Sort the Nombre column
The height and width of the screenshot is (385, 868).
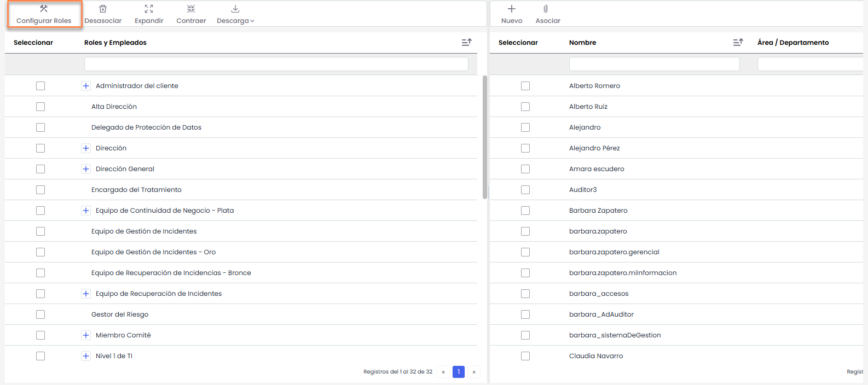click(738, 42)
